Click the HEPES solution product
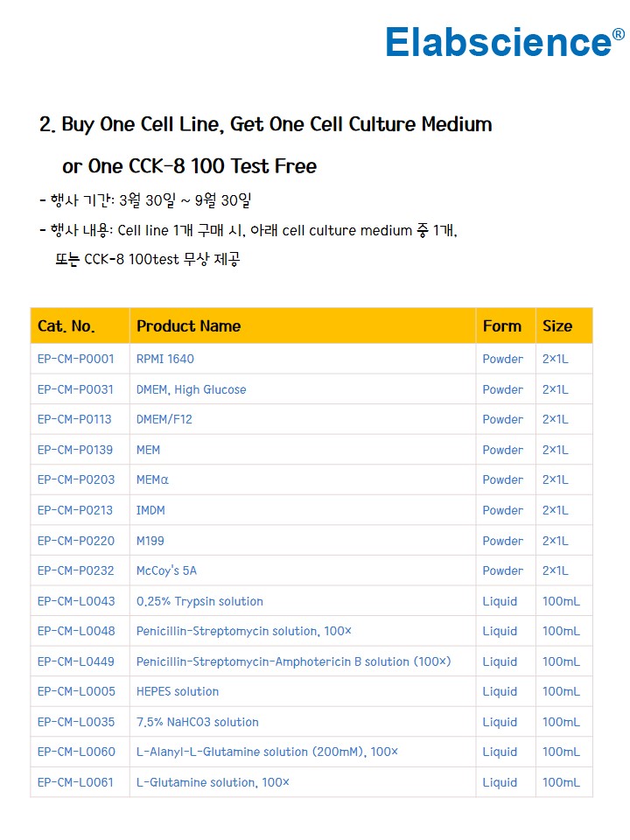The image size is (630, 840). (178, 691)
